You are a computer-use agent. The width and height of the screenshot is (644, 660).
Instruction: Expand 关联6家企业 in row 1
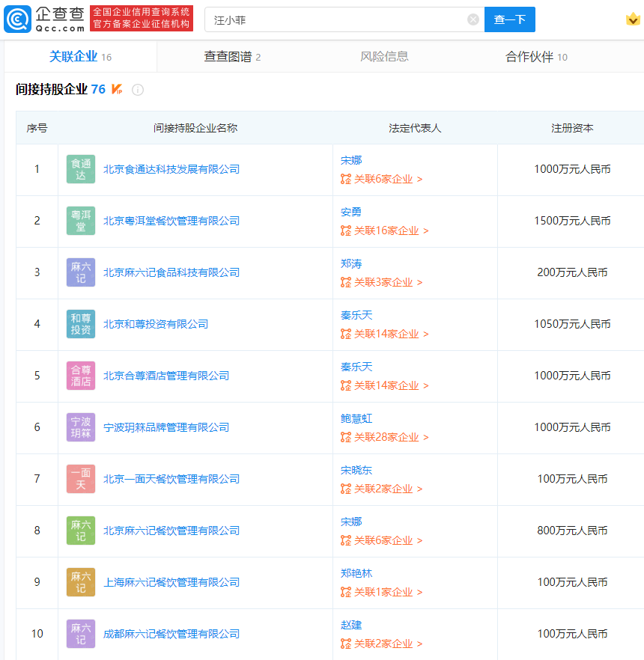click(x=382, y=180)
